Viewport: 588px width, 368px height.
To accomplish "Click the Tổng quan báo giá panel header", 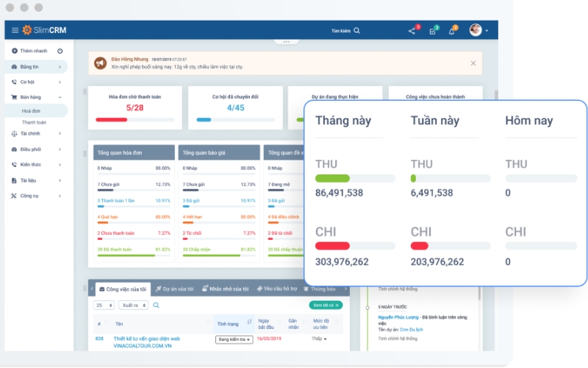I will pyautogui.click(x=219, y=152).
